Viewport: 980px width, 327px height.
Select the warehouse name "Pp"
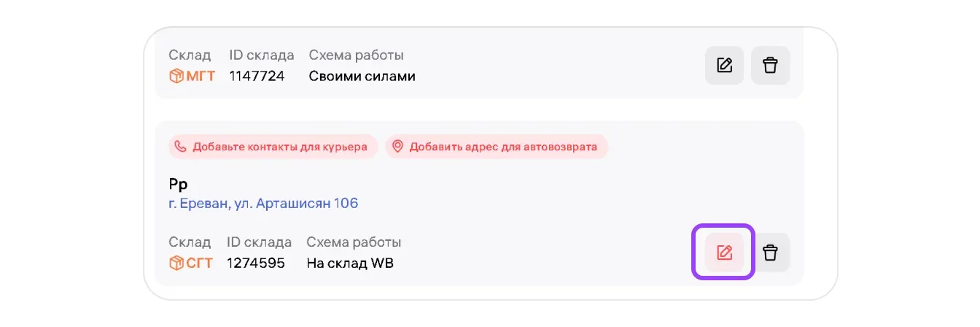[x=178, y=184]
